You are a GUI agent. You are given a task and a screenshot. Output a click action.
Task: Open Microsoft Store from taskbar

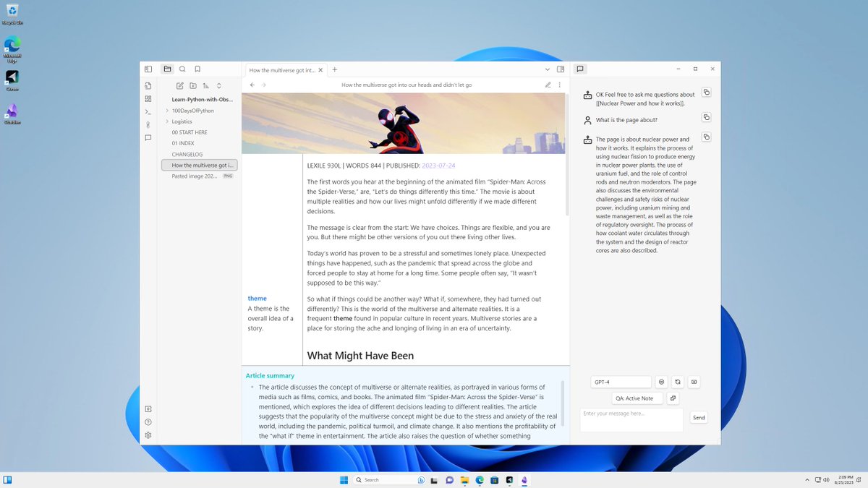coord(494,480)
